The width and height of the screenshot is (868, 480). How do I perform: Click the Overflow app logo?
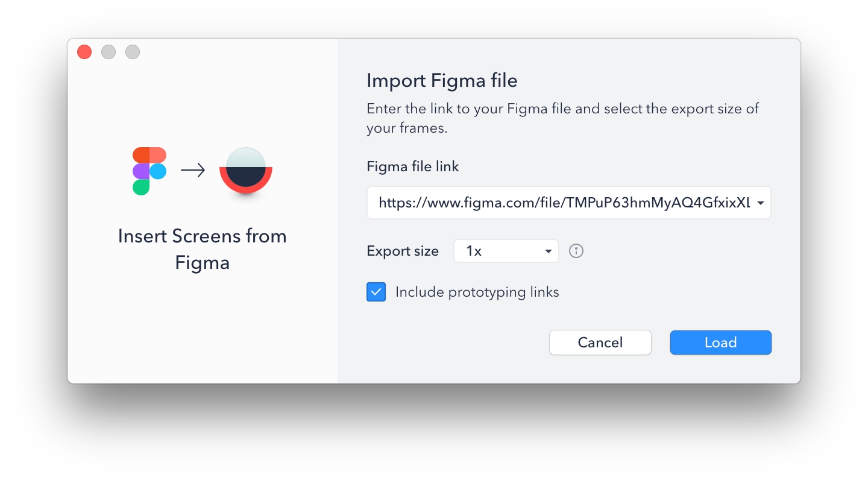tap(246, 171)
